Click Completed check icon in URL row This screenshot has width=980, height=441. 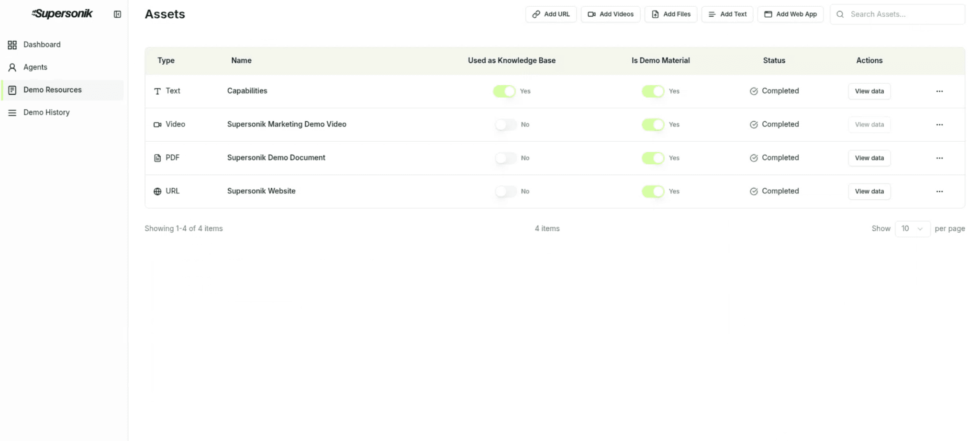pyautogui.click(x=754, y=192)
